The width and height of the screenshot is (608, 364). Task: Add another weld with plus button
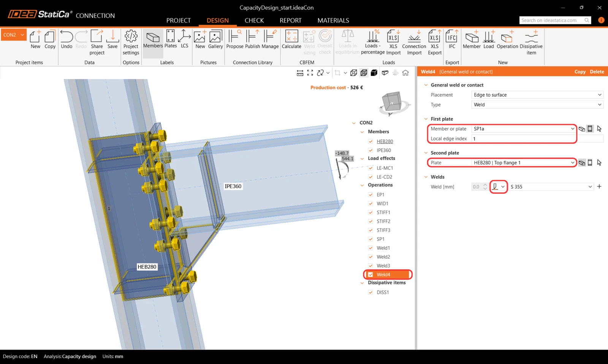[x=599, y=186]
